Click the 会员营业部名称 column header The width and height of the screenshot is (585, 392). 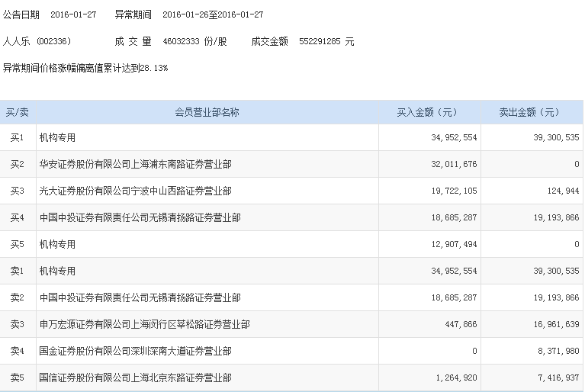pos(207,112)
